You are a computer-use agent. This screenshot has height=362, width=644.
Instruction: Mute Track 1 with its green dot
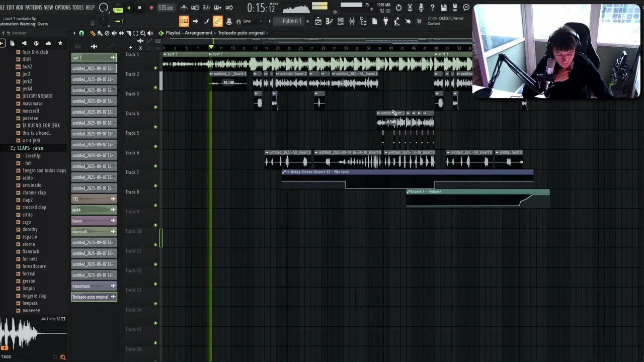[155, 68]
